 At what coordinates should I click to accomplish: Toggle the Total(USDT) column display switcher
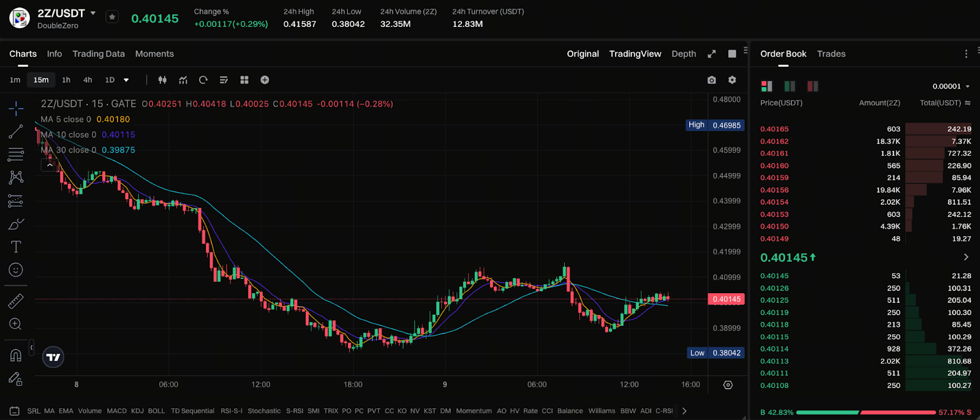(x=968, y=103)
